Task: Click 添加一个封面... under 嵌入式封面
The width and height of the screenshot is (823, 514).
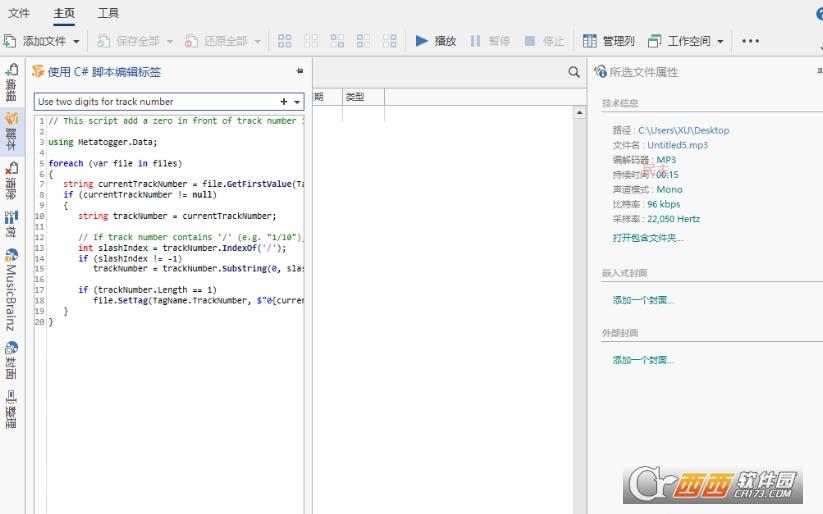Action: click(x=643, y=300)
